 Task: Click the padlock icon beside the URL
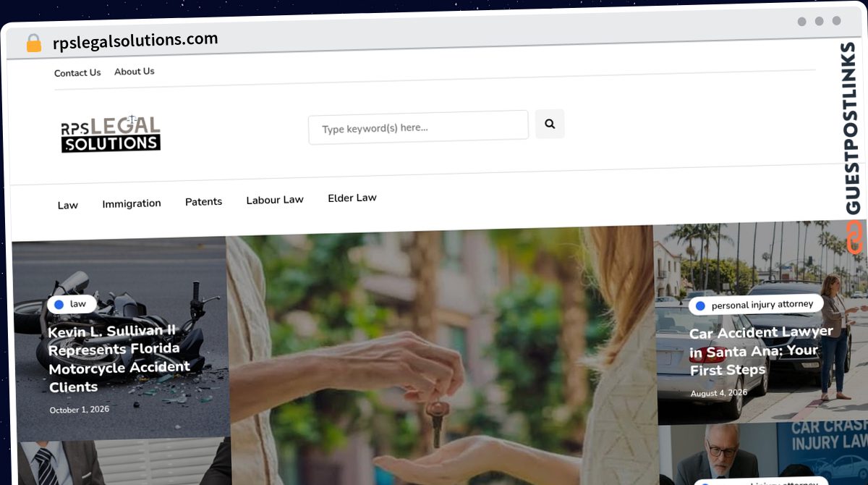click(x=33, y=43)
